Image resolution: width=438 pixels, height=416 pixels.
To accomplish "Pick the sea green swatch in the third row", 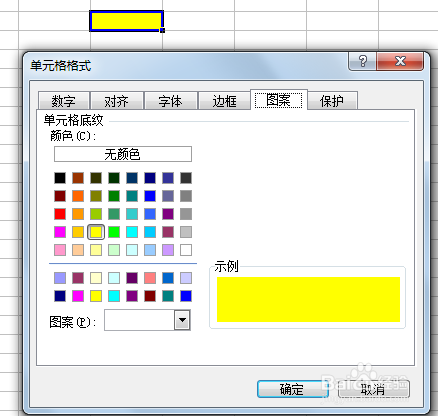I will coord(114,214).
